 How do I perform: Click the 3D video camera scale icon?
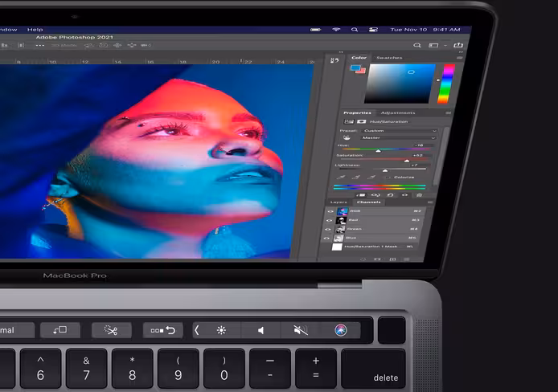coord(146,46)
